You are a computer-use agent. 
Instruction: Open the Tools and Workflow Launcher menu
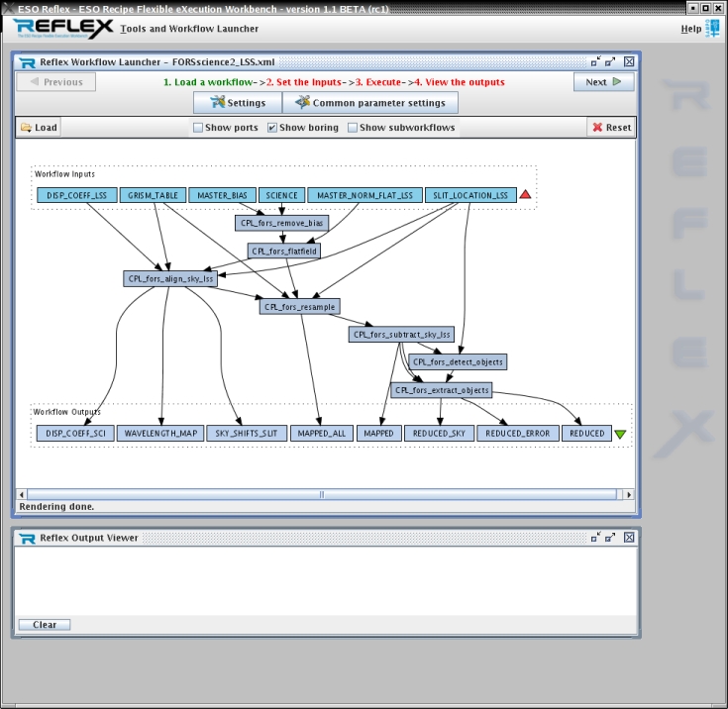[x=189, y=29]
